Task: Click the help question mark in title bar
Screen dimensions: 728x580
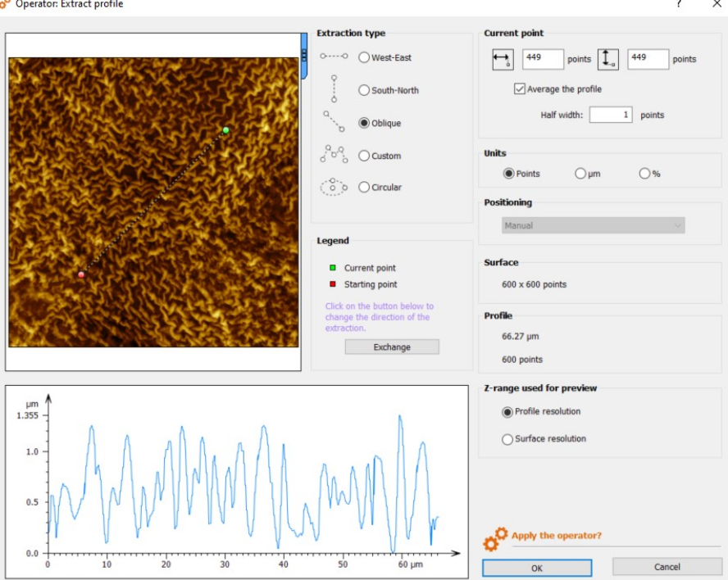Action: tap(679, 4)
